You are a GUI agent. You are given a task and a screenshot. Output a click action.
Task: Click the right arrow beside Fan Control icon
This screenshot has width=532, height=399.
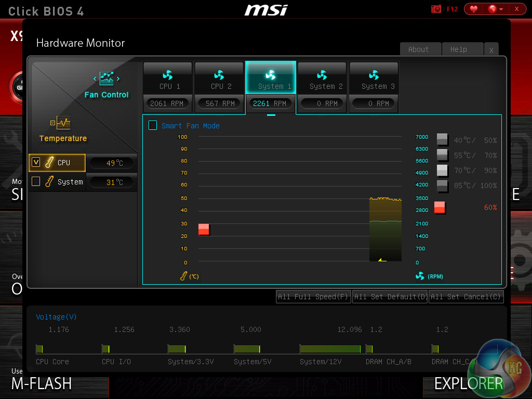pos(118,79)
